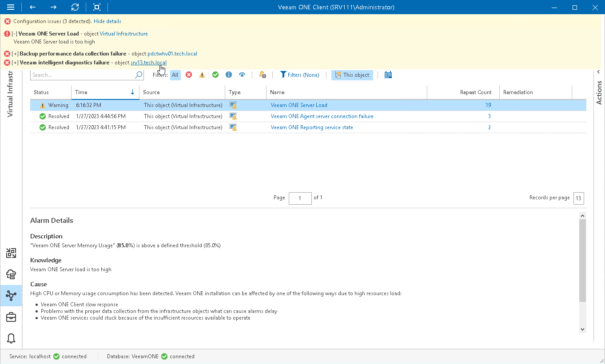Click the Warning status icon in first row
The height and width of the screenshot is (364, 605).
pyautogui.click(x=43, y=105)
